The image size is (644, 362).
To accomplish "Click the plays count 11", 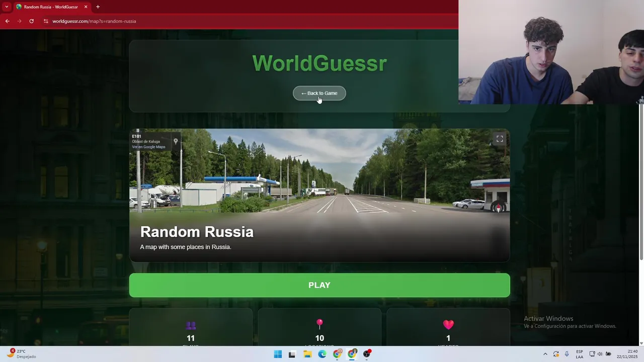I will (191, 338).
